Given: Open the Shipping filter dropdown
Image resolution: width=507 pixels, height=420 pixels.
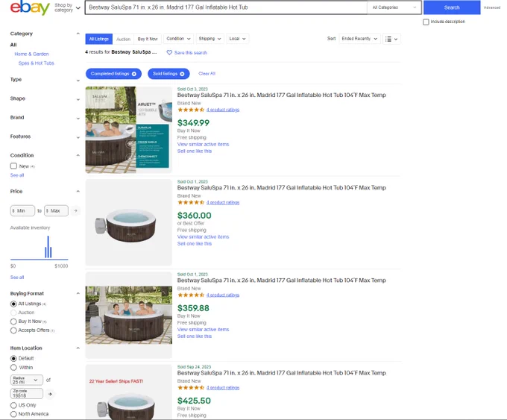Looking at the screenshot, I should (210, 39).
